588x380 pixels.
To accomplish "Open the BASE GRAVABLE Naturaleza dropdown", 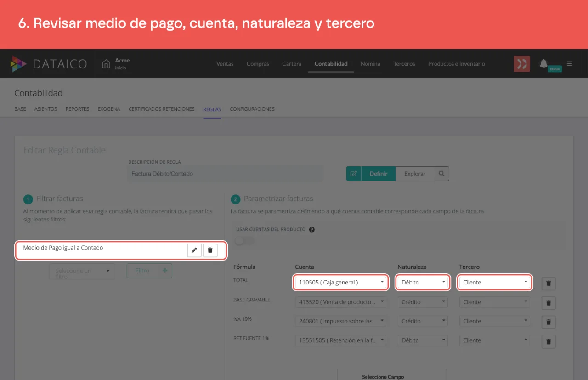I will (423, 302).
